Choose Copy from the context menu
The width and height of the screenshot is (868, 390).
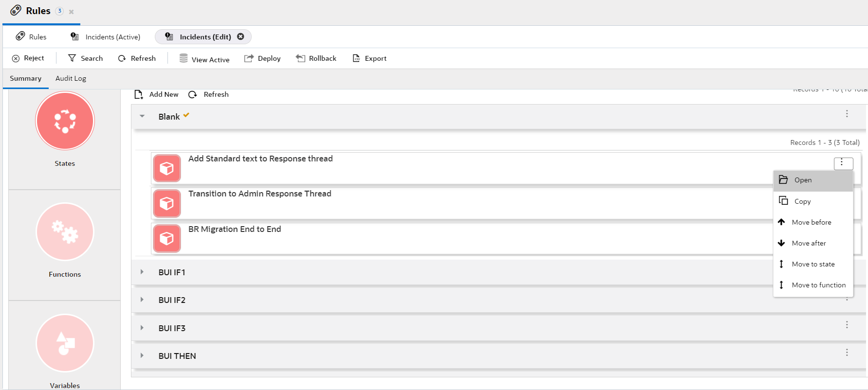pos(802,201)
